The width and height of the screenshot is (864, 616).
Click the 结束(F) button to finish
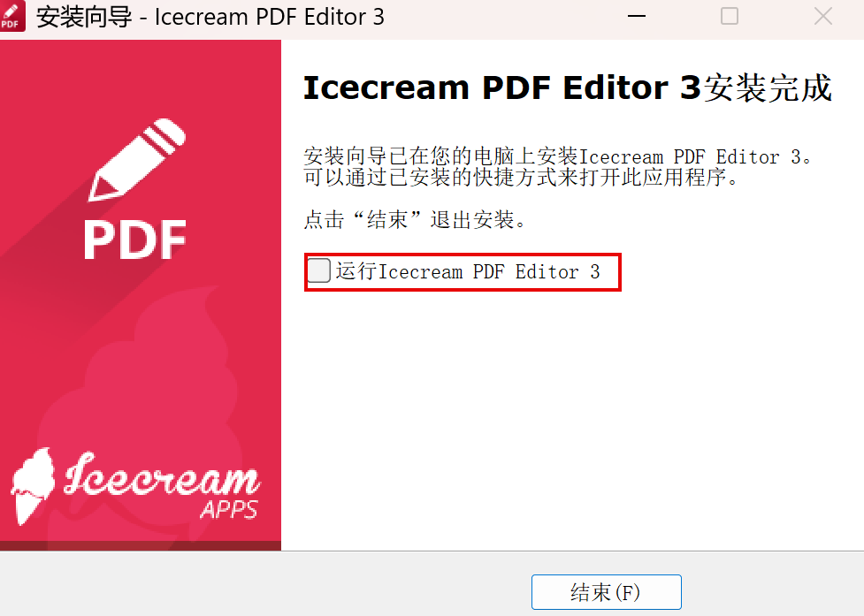coord(606,592)
